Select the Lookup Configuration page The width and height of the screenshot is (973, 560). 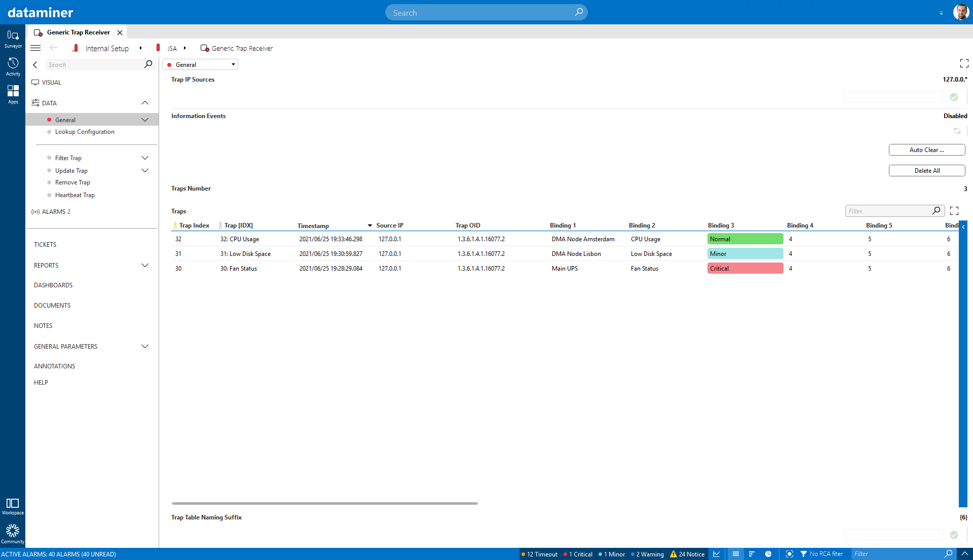(x=85, y=132)
